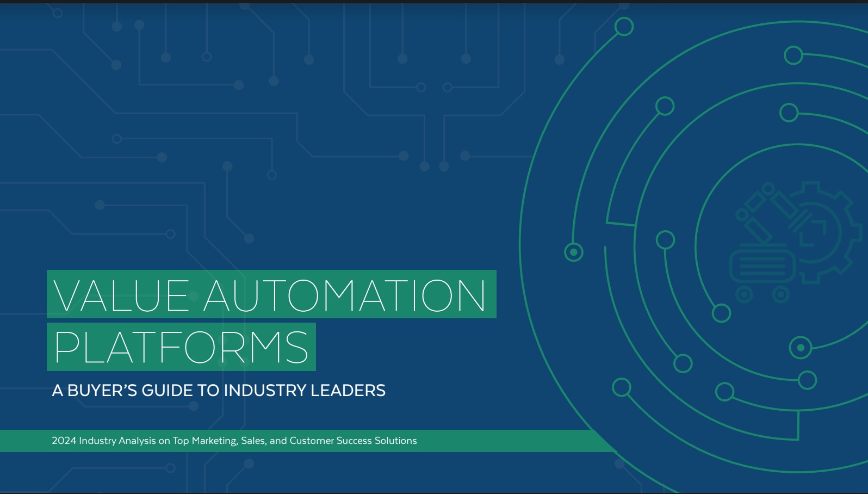868x494 pixels.
Task: Click the word INDUSTRY in the subtitle
Action: pyautogui.click(x=265, y=391)
